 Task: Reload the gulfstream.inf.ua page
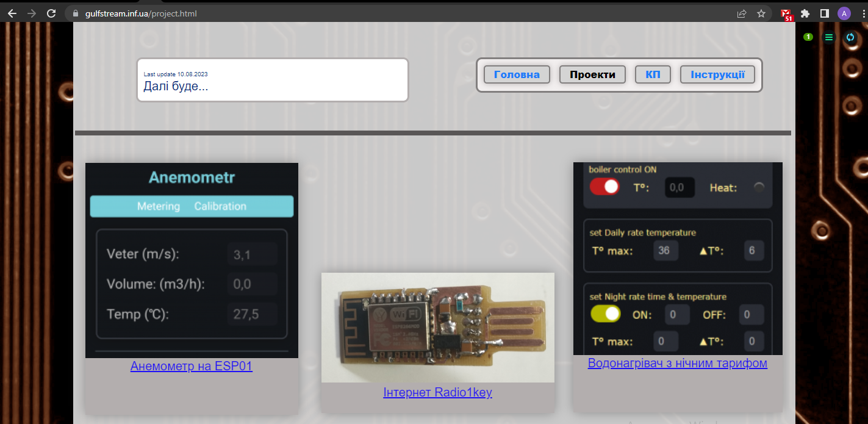point(52,13)
